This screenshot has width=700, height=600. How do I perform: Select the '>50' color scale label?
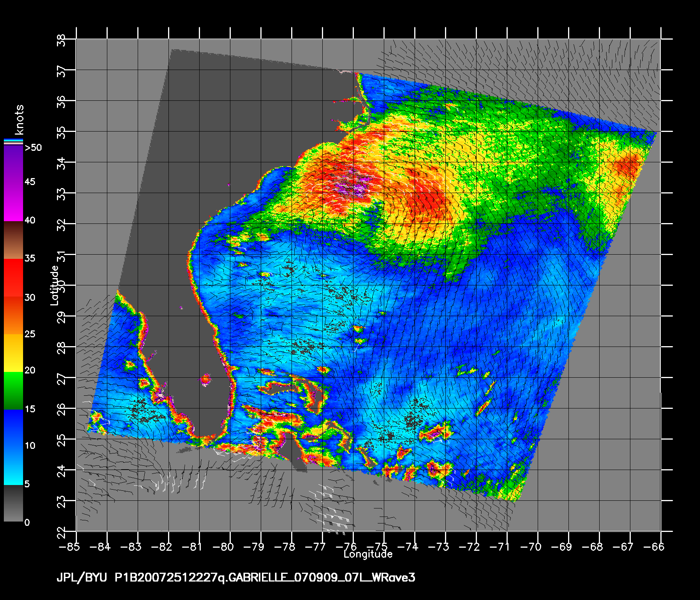tap(33, 148)
